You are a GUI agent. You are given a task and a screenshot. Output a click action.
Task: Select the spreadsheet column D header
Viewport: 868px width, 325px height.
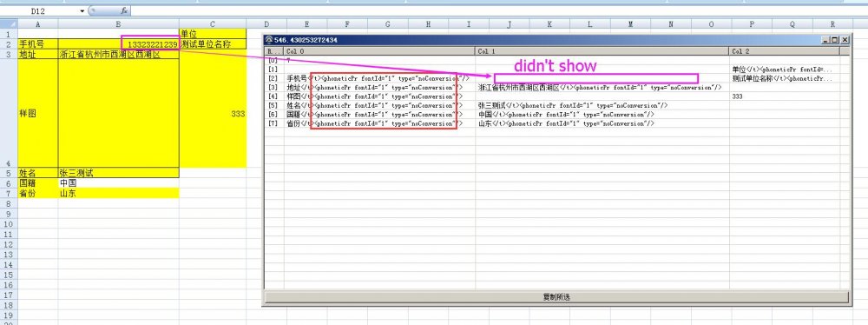click(266, 23)
